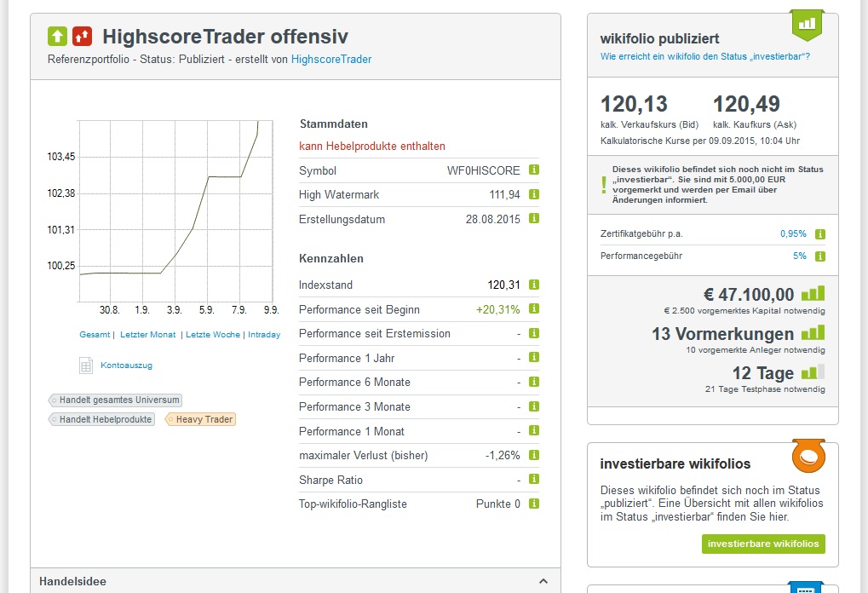Click the 13 Vormerkungen count
This screenshot has height=593, width=868.
click(723, 334)
